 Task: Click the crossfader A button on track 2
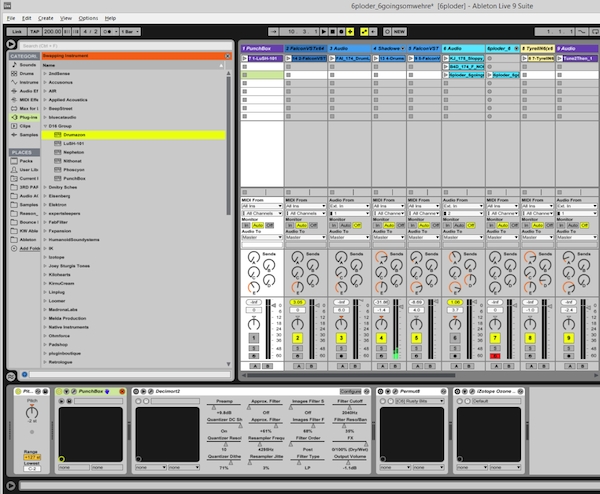coord(299,367)
